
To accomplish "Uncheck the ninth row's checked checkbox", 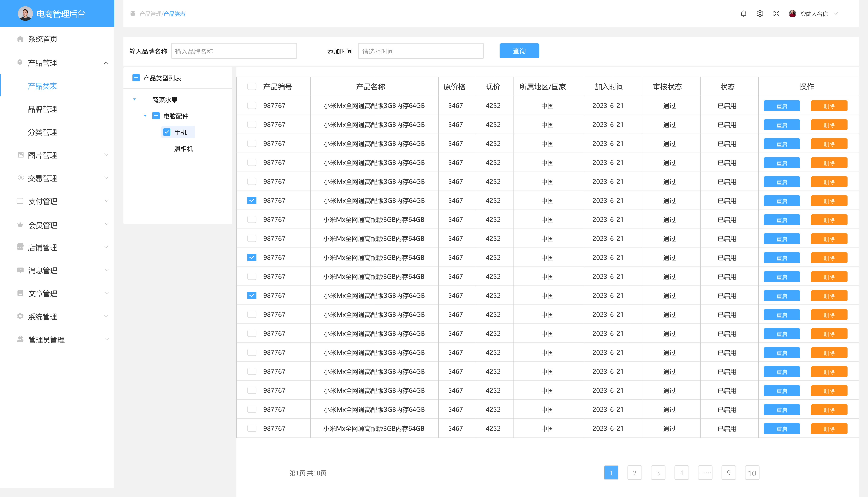I will point(252,257).
